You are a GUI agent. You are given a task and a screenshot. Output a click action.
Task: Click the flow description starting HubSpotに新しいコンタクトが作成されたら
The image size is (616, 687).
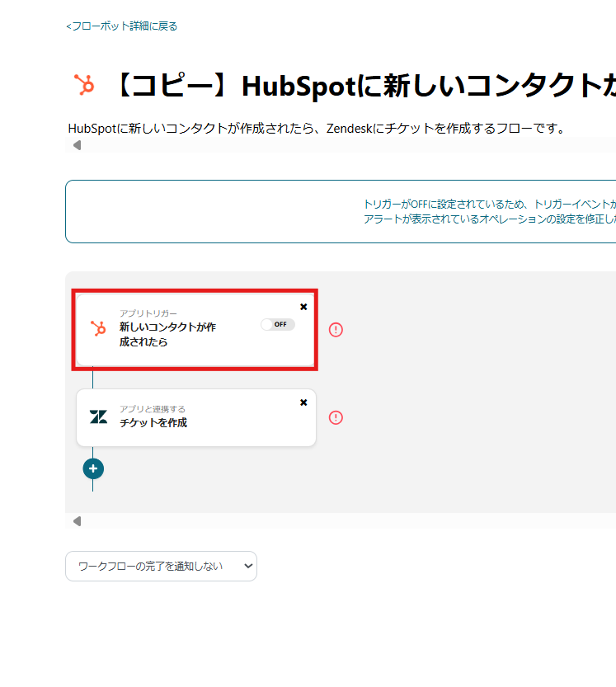tap(317, 129)
